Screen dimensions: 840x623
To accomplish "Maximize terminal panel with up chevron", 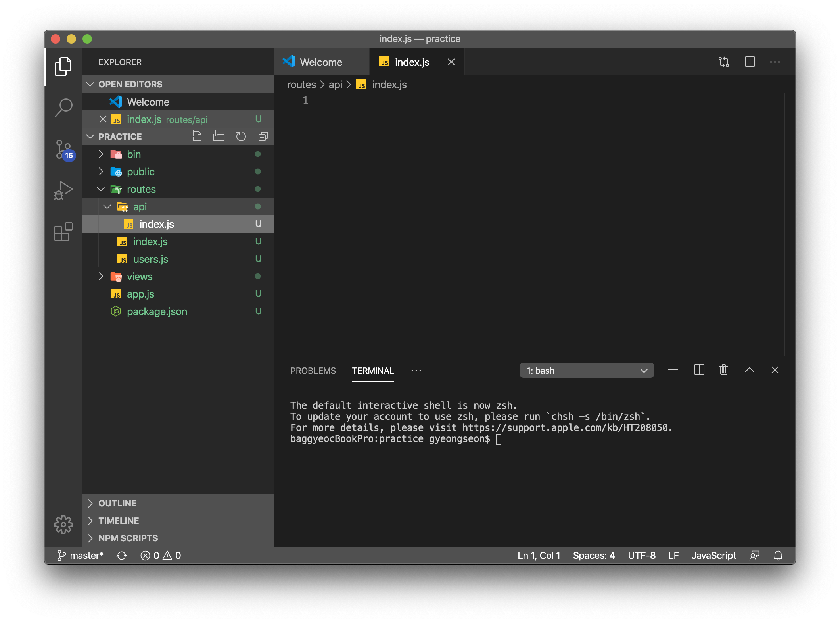I will point(749,370).
